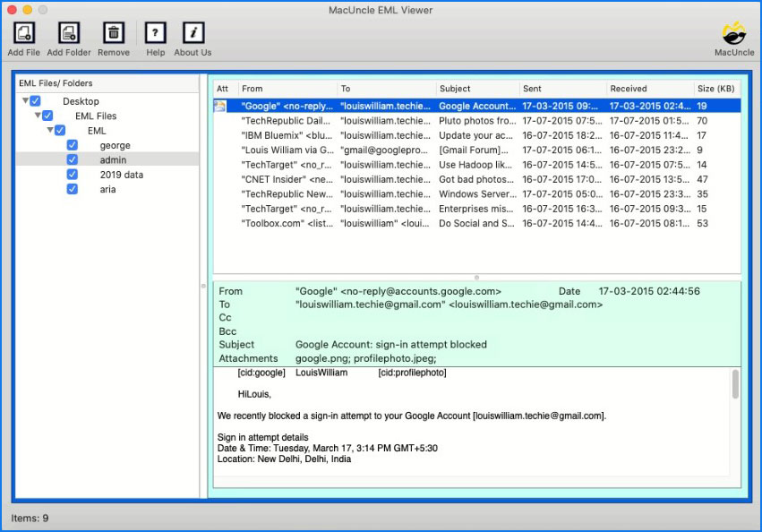Select the aria folder in the sidebar
762x532 pixels.
click(x=107, y=189)
